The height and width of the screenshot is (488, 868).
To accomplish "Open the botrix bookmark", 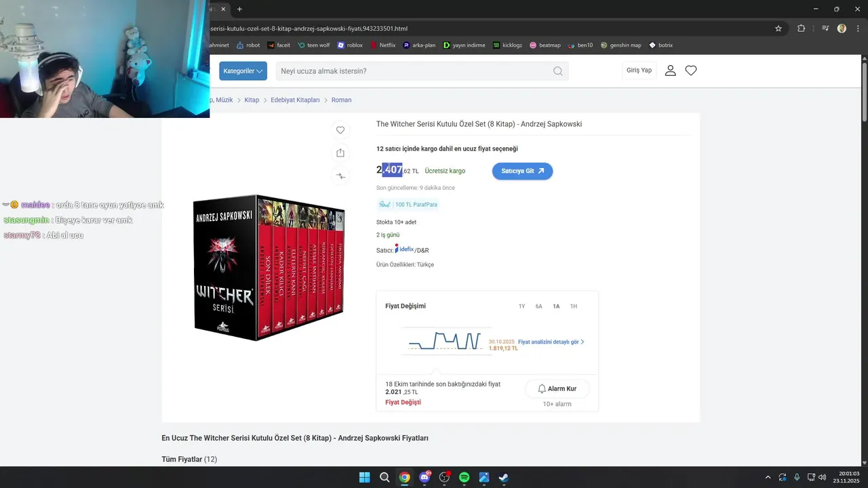I will (x=660, y=45).
